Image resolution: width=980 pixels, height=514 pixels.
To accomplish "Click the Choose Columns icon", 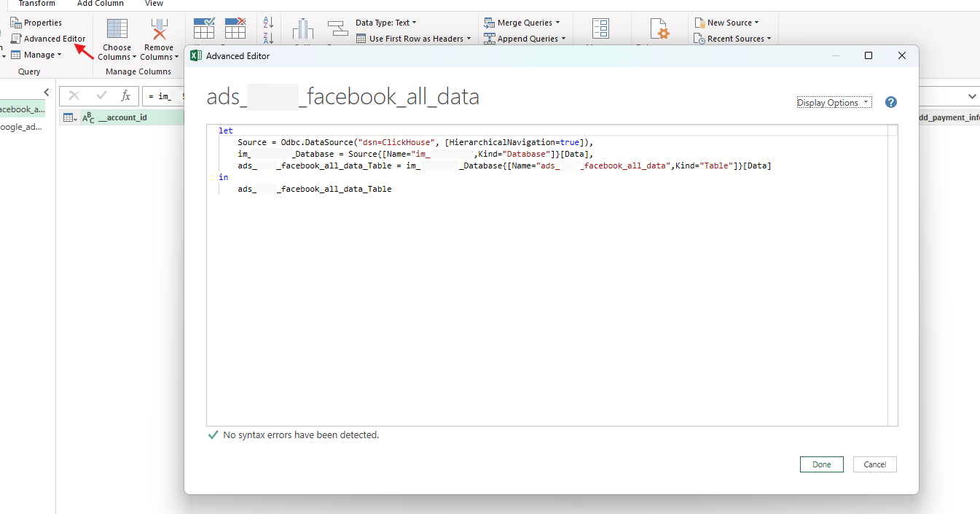I will 117,29.
